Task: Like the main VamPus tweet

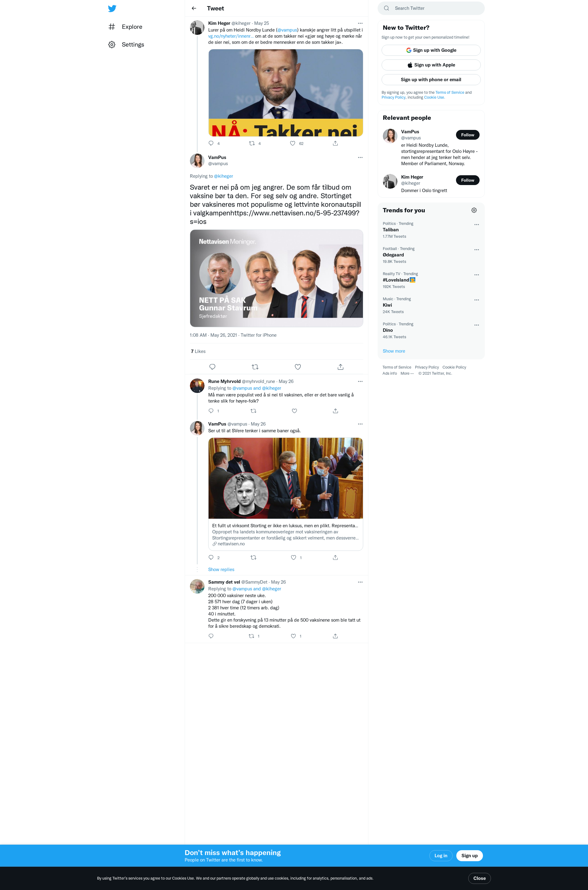Action: point(298,367)
